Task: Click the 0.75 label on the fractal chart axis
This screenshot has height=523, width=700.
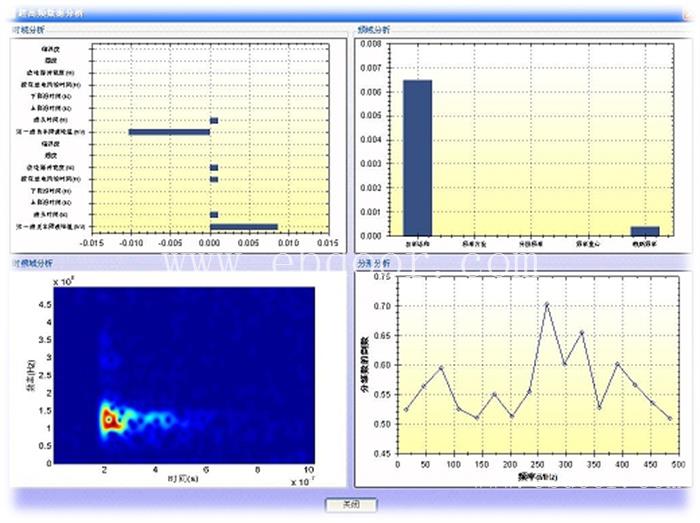Action: (x=382, y=277)
